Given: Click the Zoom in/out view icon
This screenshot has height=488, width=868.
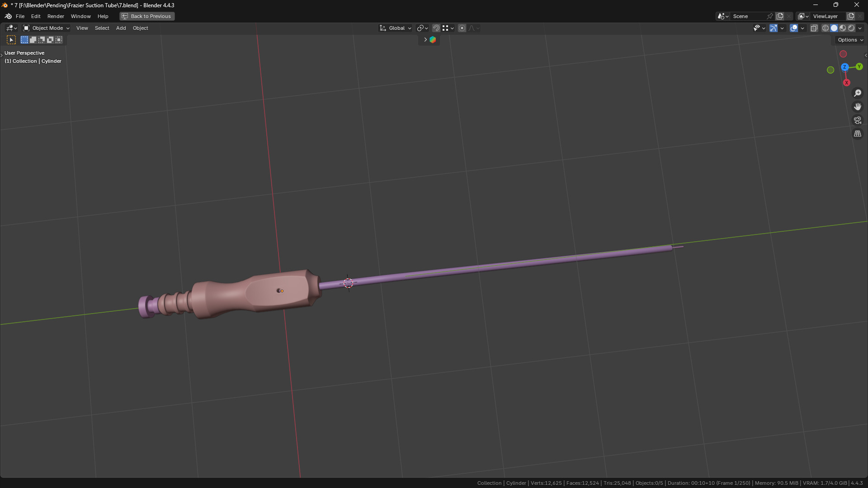Looking at the screenshot, I should click(858, 93).
